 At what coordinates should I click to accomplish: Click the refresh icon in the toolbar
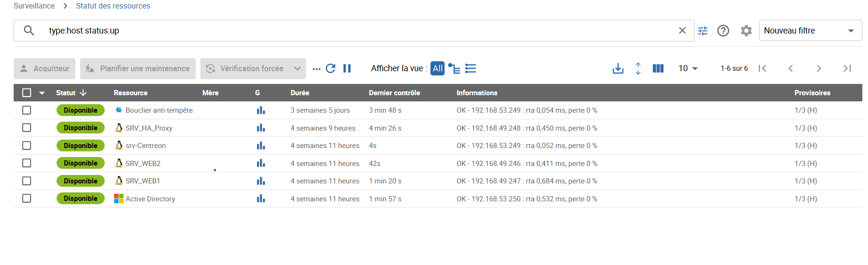click(331, 68)
